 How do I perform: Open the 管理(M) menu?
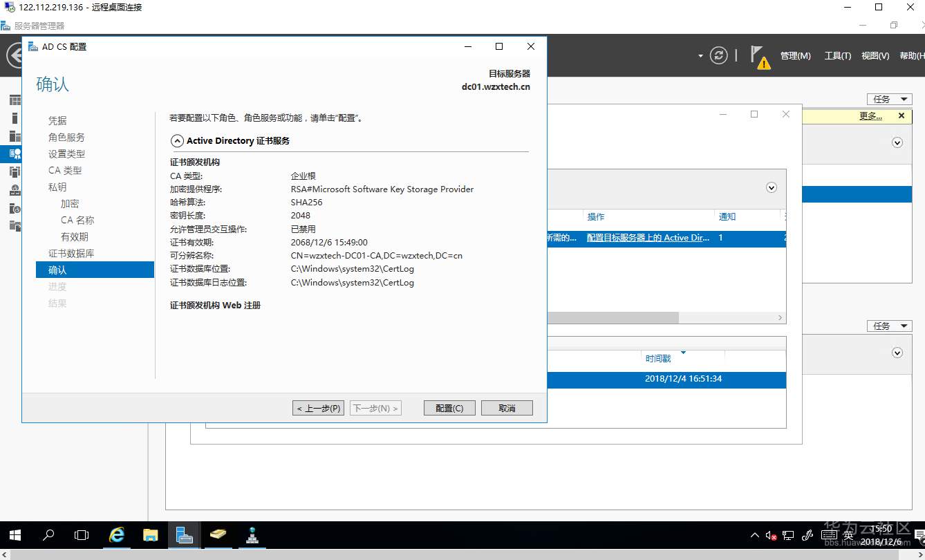click(x=795, y=55)
